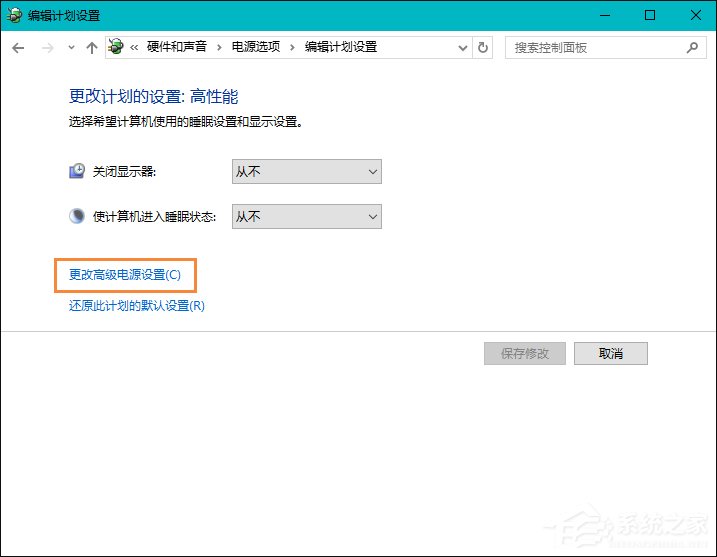Open 电源选项 breadcrumb
The image size is (717, 557).
pos(256,47)
